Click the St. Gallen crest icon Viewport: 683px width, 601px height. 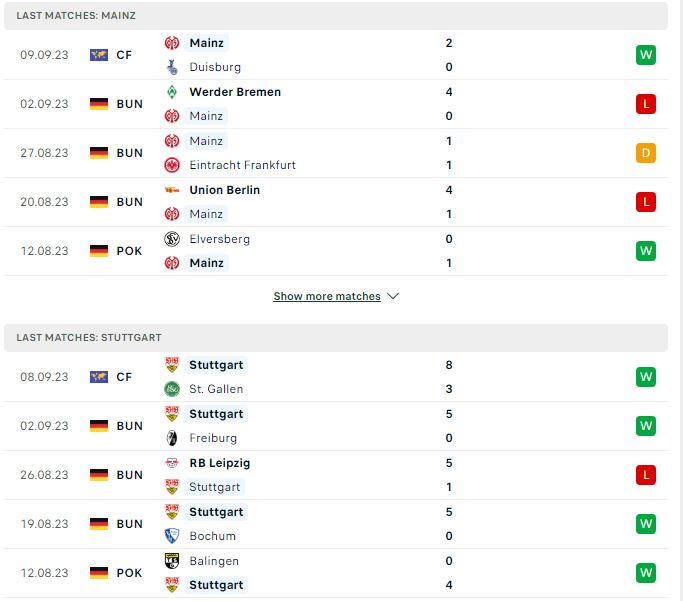pos(172,389)
